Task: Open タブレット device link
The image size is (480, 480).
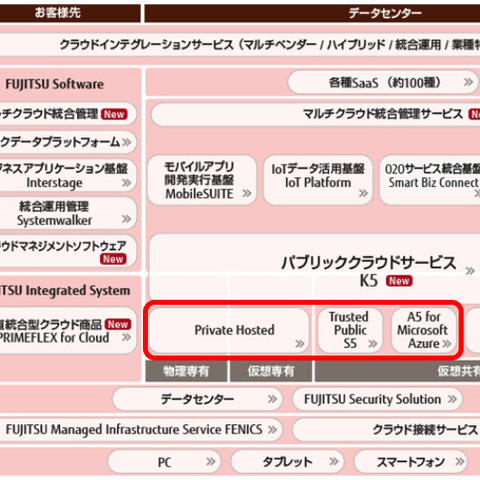Action: tap(287, 462)
